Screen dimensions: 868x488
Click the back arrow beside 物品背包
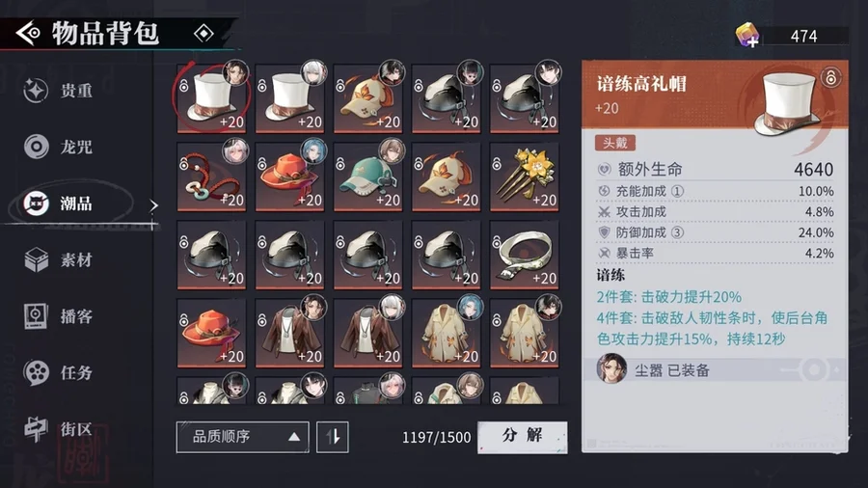click(x=28, y=34)
